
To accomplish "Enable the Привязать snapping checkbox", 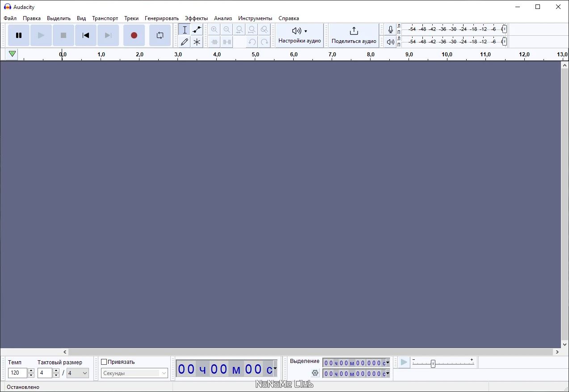I will [x=104, y=362].
